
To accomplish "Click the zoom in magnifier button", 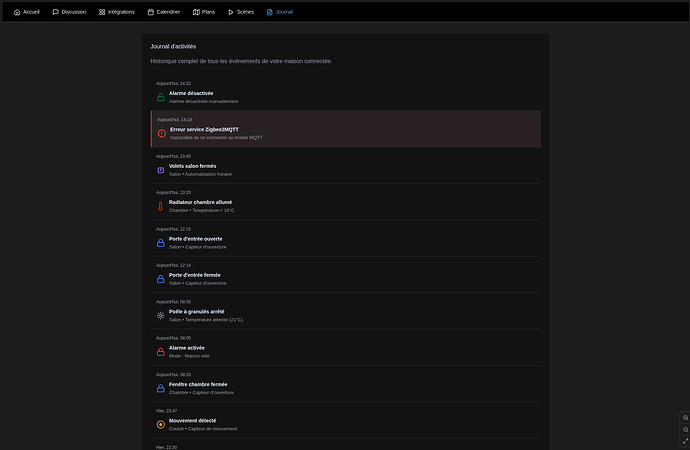I will (x=685, y=417).
